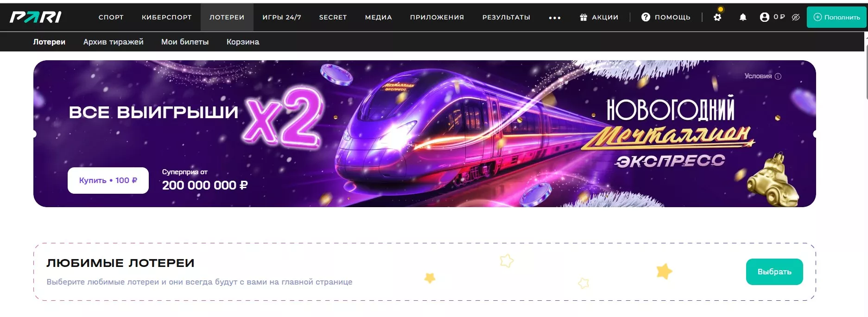Open the Акции gift icon
The width and height of the screenshot is (868, 317).
coord(583,17)
